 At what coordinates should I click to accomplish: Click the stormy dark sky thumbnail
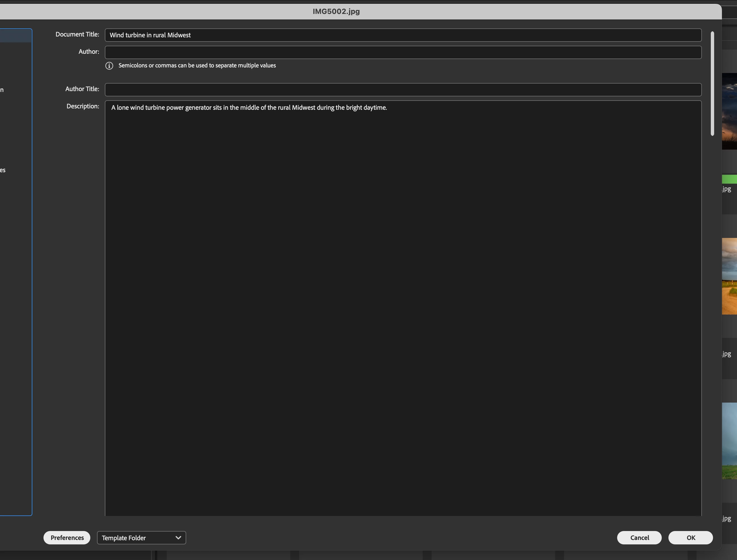(x=729, y=111)
